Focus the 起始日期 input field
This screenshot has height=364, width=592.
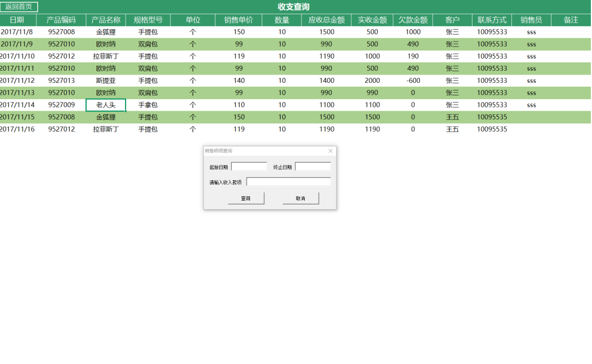click(249, 167)
